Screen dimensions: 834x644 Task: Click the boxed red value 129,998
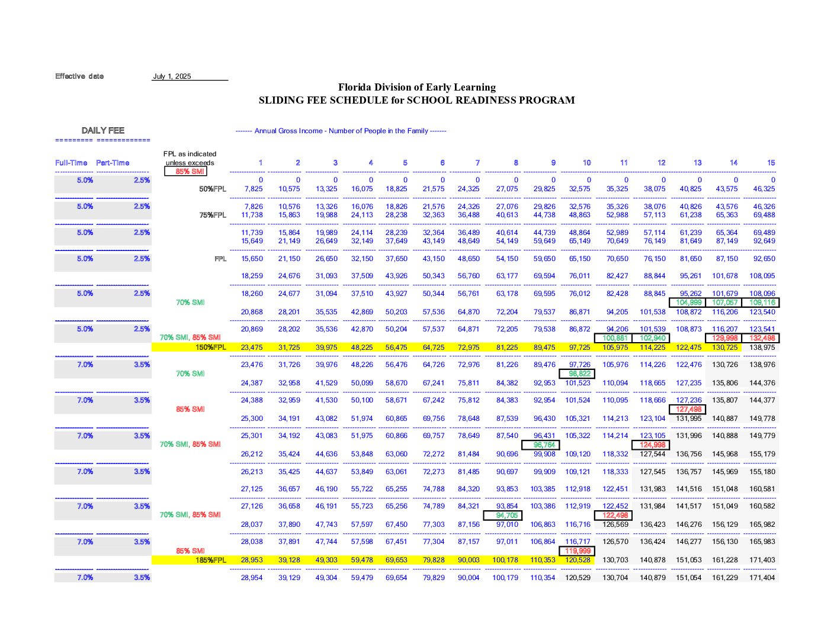(x=724, y=339)
